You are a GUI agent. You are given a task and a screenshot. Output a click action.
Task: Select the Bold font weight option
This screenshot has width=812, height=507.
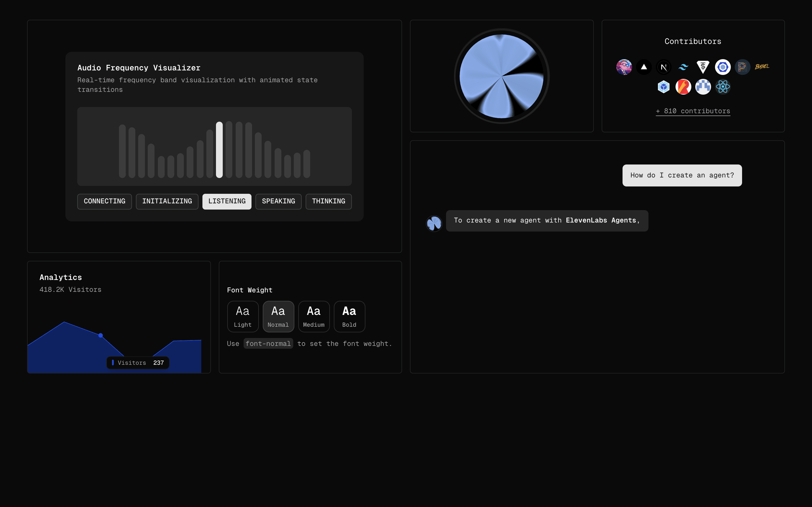pos(349,316)
